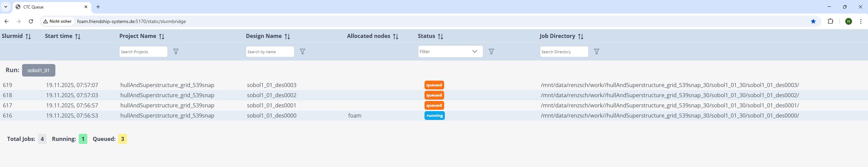Sort by Status column arrows

[x=440, y=36]
